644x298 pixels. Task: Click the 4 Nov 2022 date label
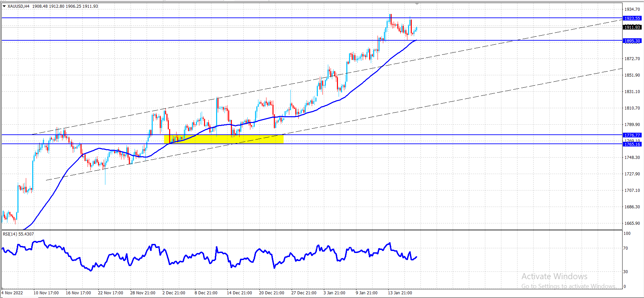click(x=12, y=293)
